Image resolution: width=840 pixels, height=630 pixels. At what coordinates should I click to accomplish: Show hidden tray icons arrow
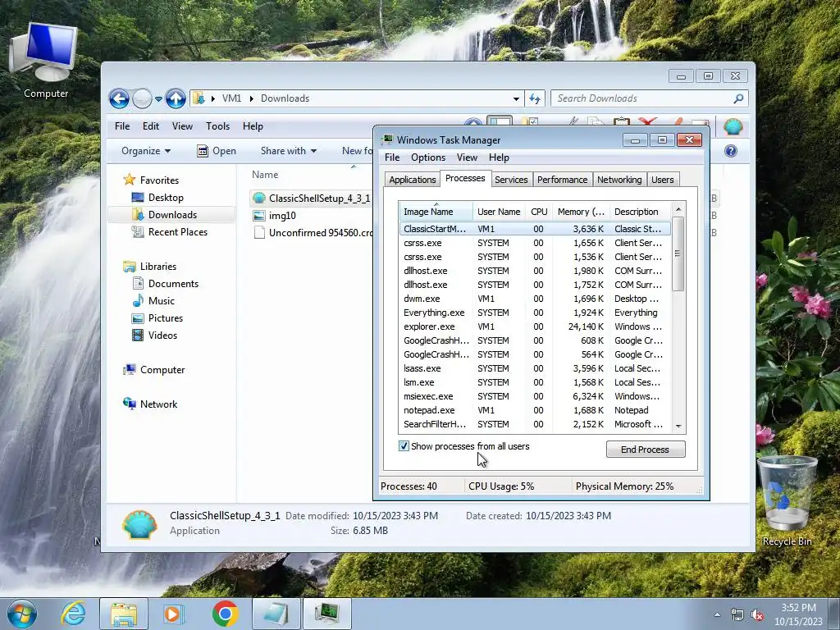click(x=717, y=614)
